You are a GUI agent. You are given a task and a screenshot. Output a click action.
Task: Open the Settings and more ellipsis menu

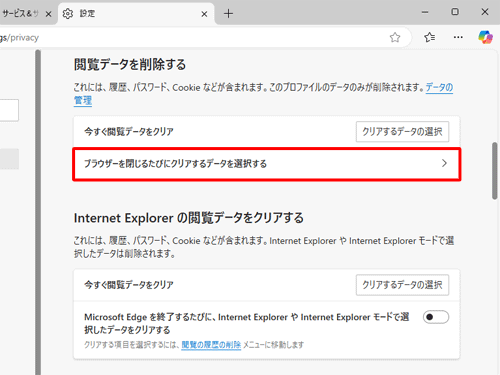(x=458, y=37)
